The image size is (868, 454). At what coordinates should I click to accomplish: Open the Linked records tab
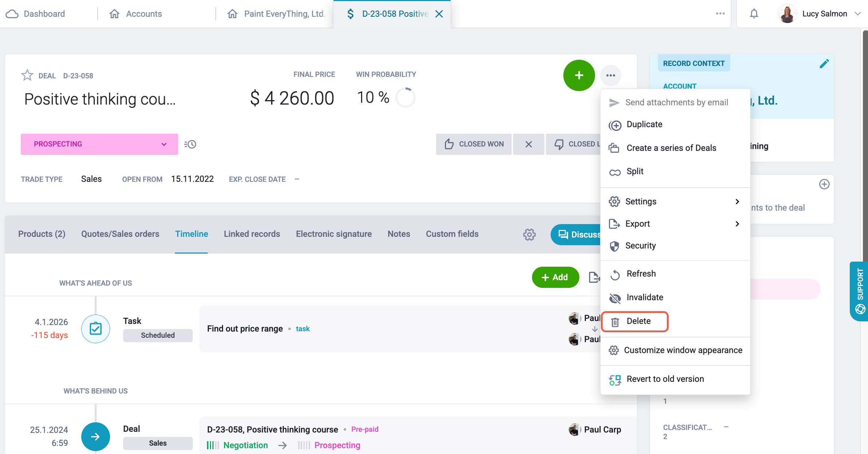252,234
